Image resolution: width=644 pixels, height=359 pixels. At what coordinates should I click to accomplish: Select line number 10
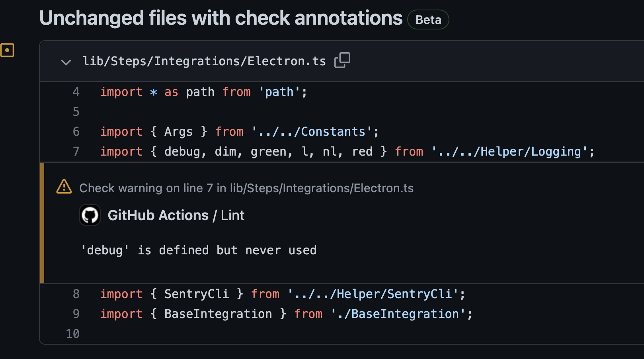(x=73, y=334)
